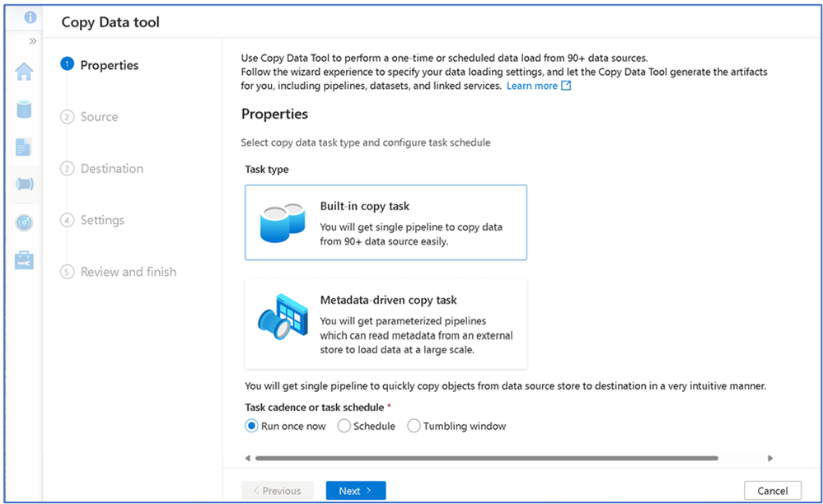The image size is (823, 504).
Task: Open the Learn more link
Action: point(531,86)
